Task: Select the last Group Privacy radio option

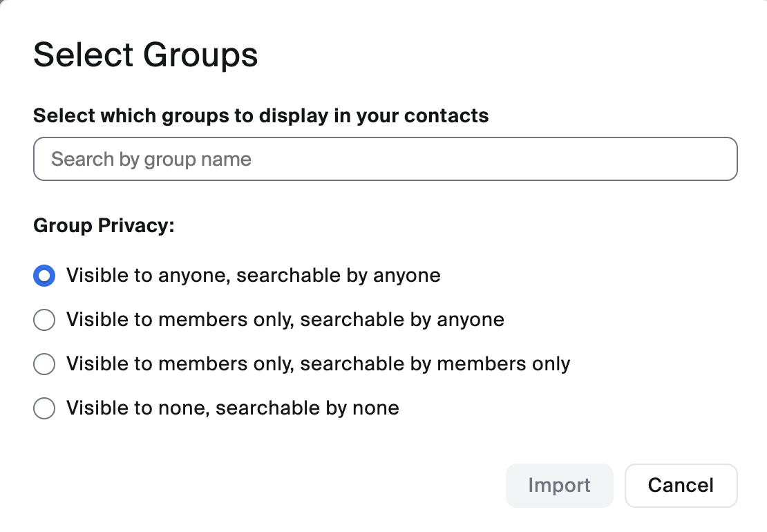Action: click(x=44, y=408)
